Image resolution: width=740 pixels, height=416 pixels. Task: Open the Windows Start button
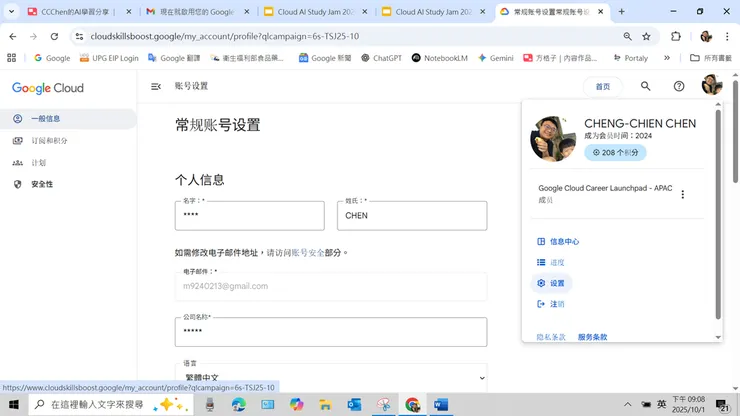coord(14,405)
